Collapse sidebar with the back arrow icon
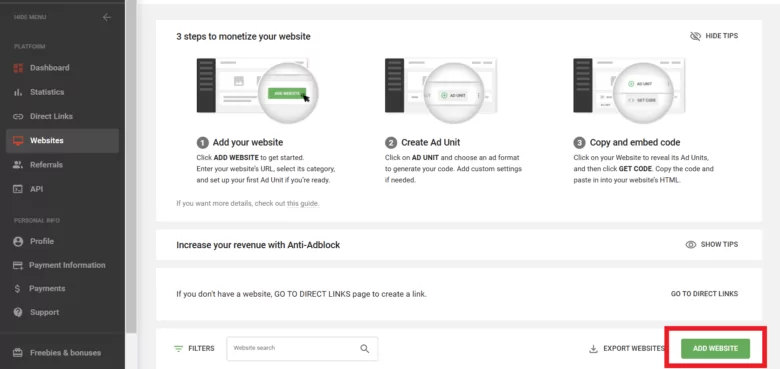Viewport: 780px width, 369px height. click(x=106, y=17)
